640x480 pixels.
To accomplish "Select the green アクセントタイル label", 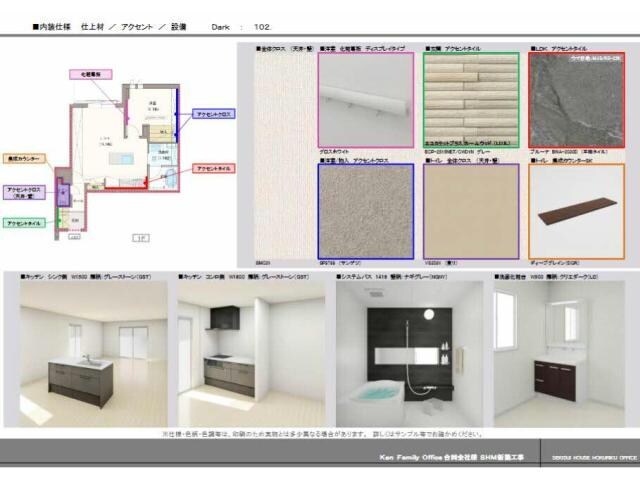I will click(24, 223).
